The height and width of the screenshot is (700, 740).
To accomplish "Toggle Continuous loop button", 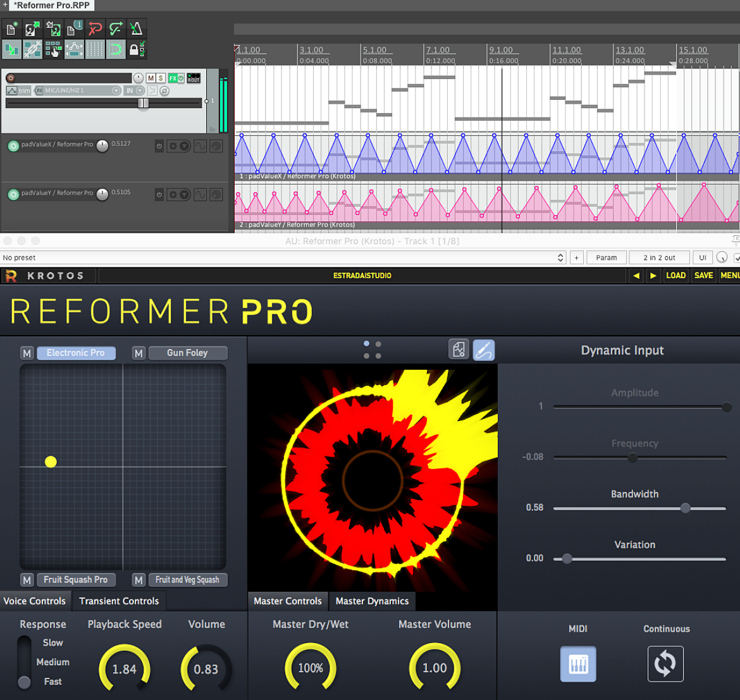I will pyautogui.click(x=665, y=664).
